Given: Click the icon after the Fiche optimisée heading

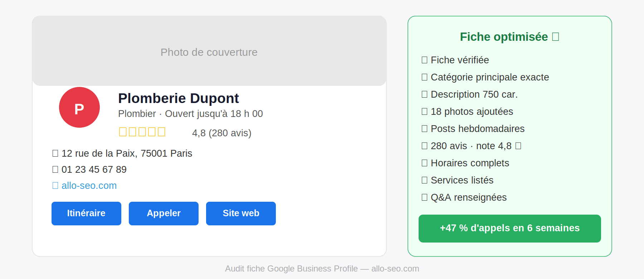Looking at the screenshot, I should [x=555, y=37].
